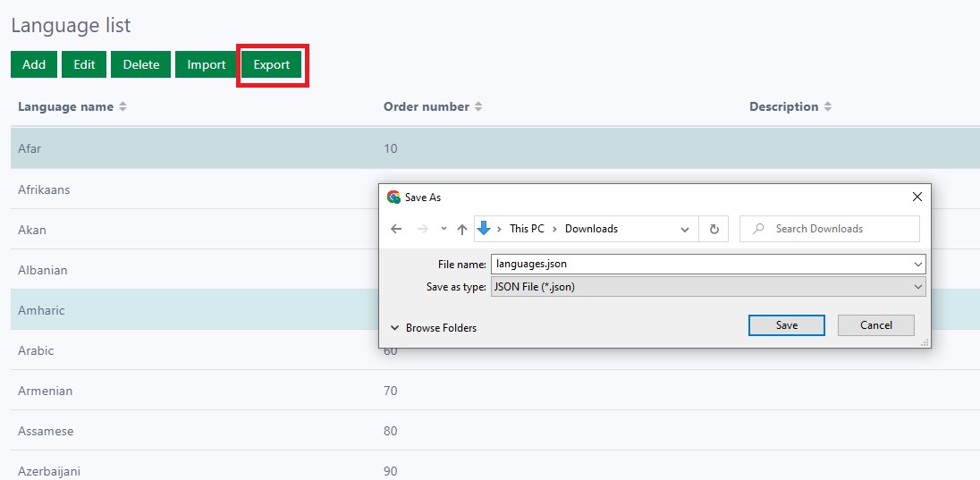Click the Export button
The image size is (980, 480).
click(272, 64)
